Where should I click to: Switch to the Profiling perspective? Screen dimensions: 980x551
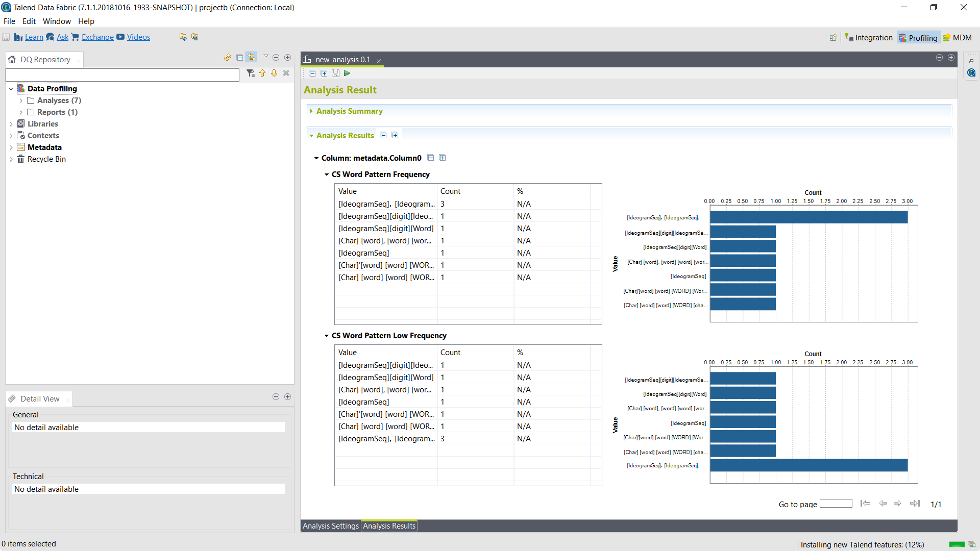[x=918, y=38]
